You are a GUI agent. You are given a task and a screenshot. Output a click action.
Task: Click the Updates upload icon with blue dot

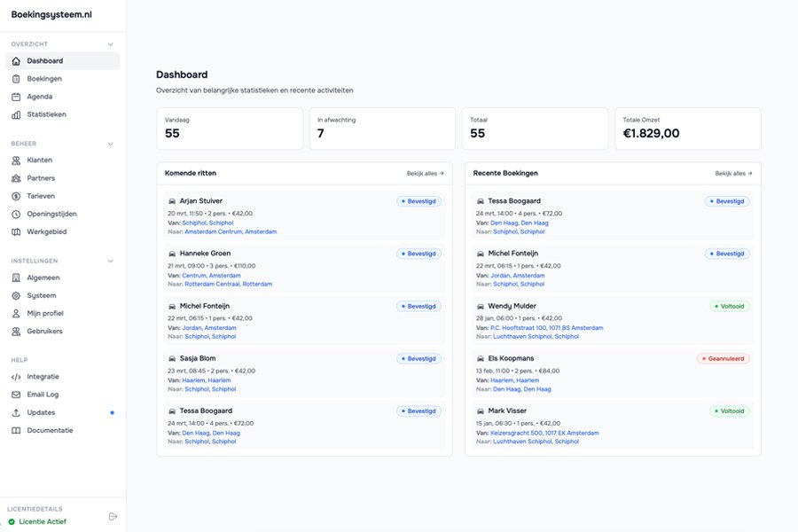coord(16,411)
